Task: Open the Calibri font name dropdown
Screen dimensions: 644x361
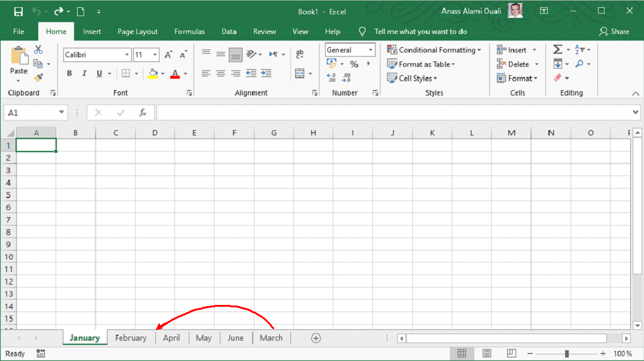Action: (x=127, y=55)
